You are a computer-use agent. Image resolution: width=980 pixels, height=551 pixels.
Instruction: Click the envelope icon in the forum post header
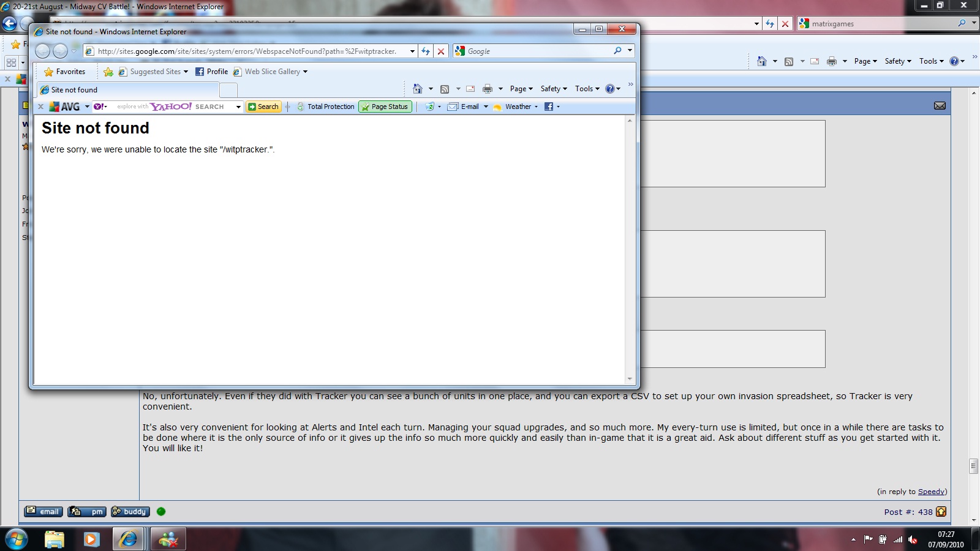click(940, 106)
